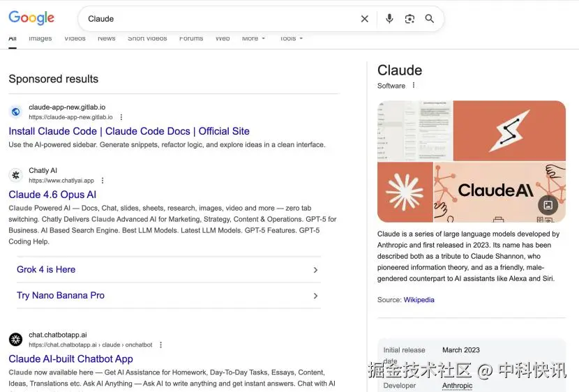Viewport: 579px width, 392px height.
Task: Open the Claude starburst logo thumbnail
Action: [x=405, y=192]
